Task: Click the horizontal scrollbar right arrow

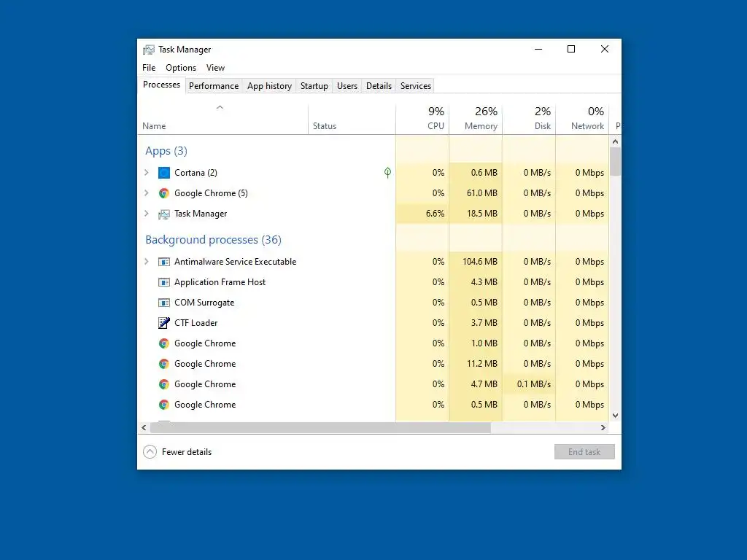Action: click(x=603, y=427)
